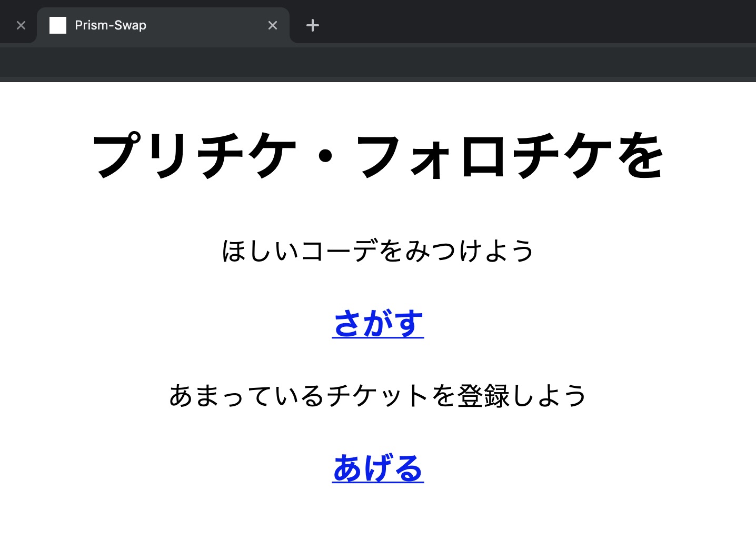Screen dimensions: 756x560
Task: Click the middle dot ・ in the heading
Action: (326, 156)
